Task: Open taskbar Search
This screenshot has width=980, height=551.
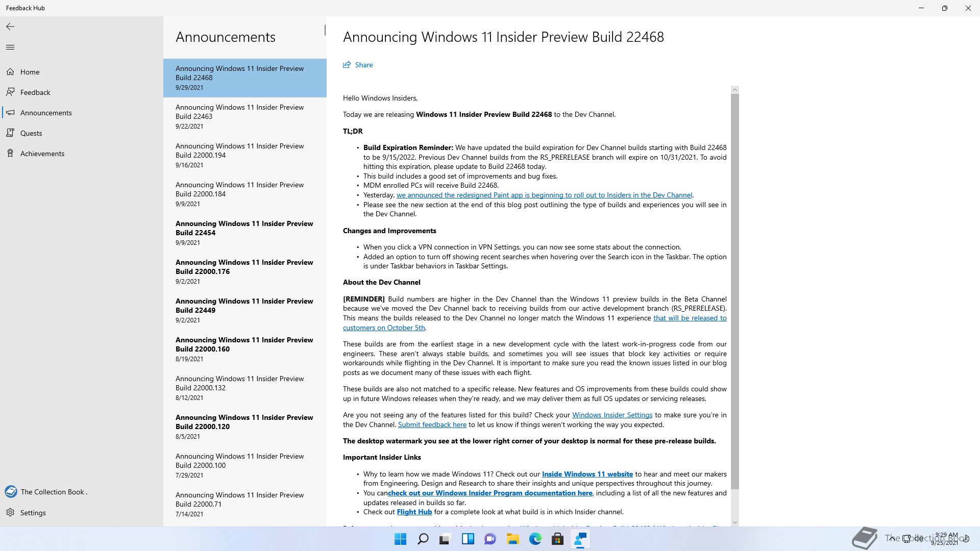Action: point(423,539)
